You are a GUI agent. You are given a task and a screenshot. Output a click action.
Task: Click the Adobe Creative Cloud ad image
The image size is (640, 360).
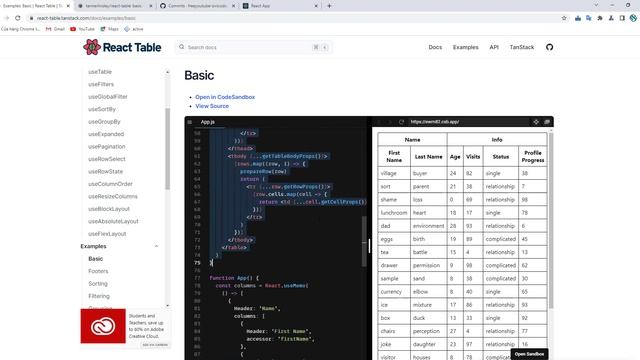point(103,326)
